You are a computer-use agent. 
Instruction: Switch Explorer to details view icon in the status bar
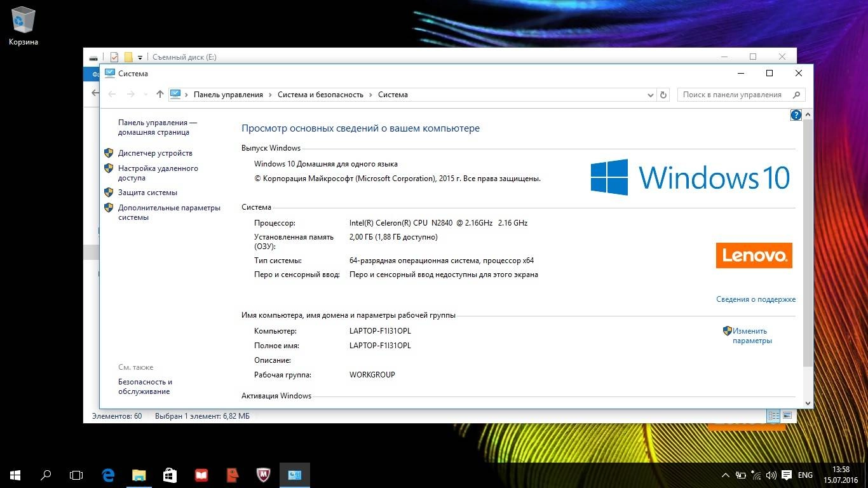(773, 416)
